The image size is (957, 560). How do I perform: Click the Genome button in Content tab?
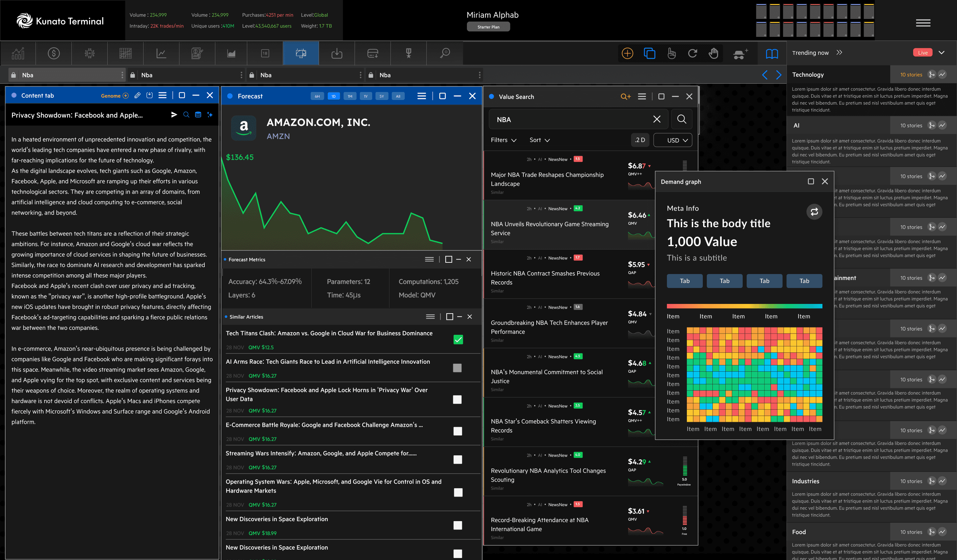[115, 96]
